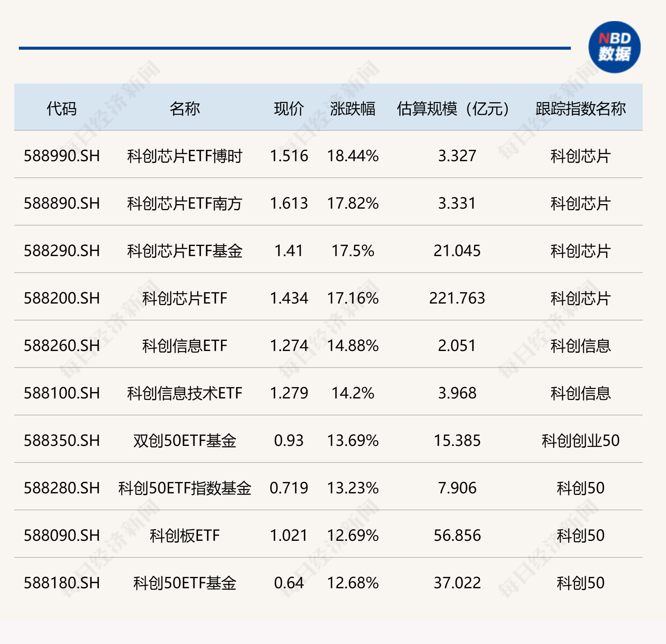Click code 588100.SH
Viewport: 666px width, 644px height.
(x=62, y=393)
